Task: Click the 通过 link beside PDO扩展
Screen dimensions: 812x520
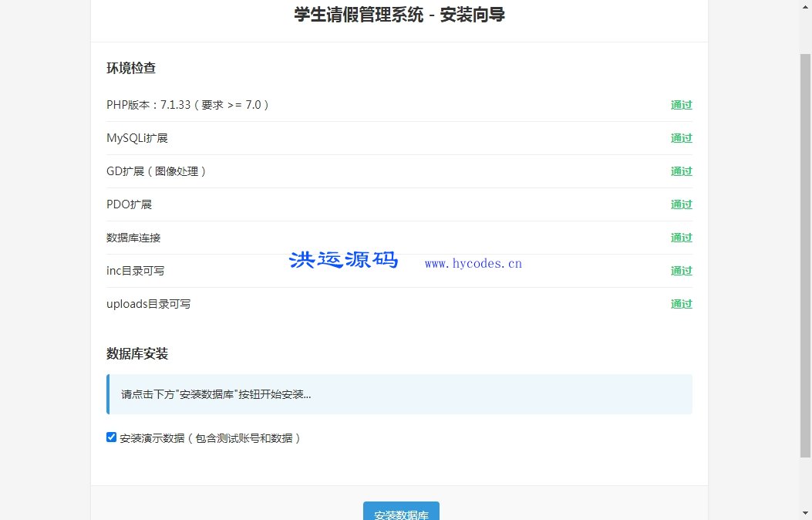Action: tap(681, 204)
